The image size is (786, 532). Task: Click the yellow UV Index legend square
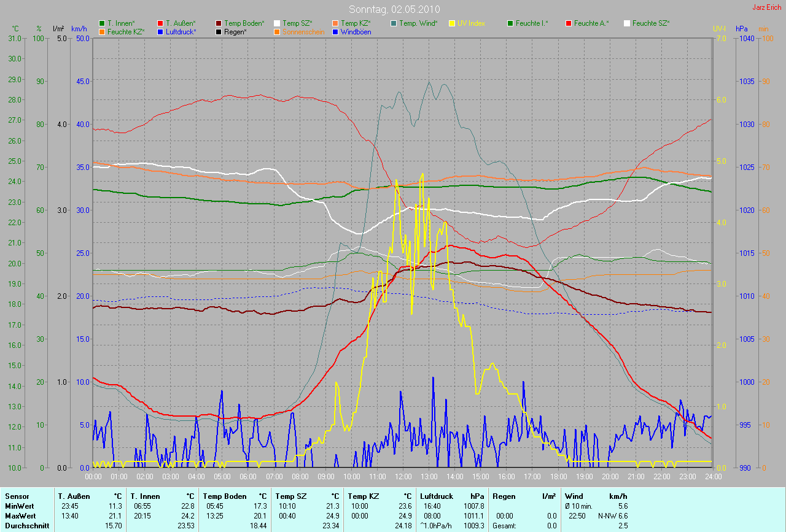453,23
